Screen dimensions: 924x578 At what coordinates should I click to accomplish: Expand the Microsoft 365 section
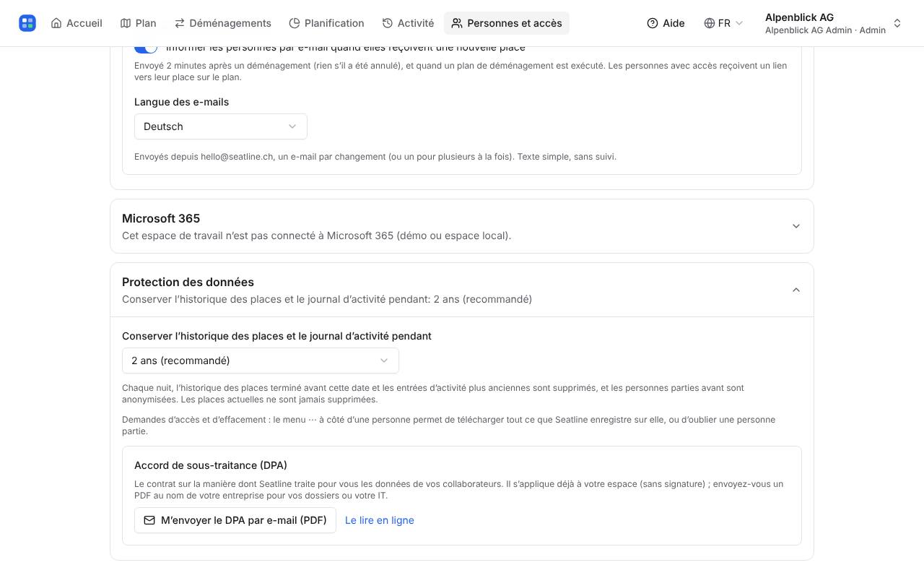tap(462, 226)
